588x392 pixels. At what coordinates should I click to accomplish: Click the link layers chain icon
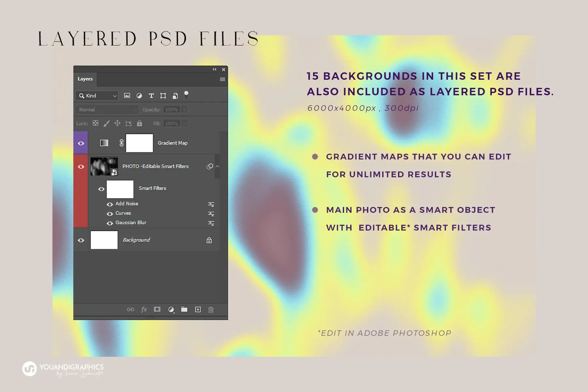pos(131,309)
